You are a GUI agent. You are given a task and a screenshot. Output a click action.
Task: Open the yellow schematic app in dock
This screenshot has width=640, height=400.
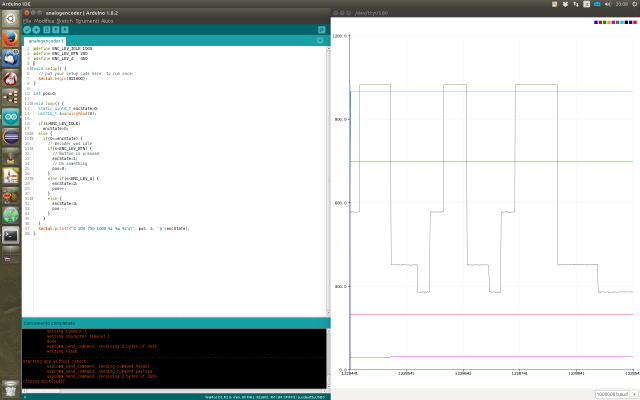point(11,176)
